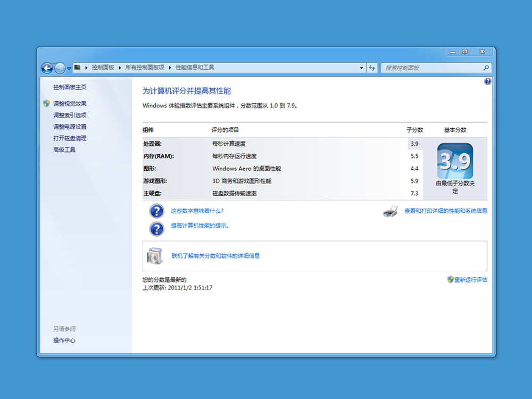The width and height of the screenshot is (532, 399).
Task: Click the processor subscore 3.9 cell
Action: pos(414,144)
